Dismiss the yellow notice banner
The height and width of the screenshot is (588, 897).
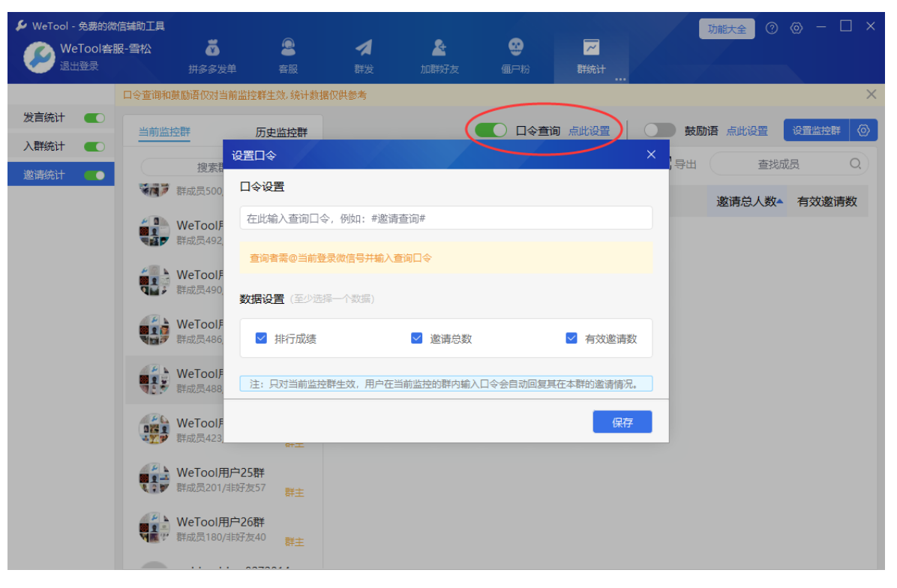[x=871, y=94]
